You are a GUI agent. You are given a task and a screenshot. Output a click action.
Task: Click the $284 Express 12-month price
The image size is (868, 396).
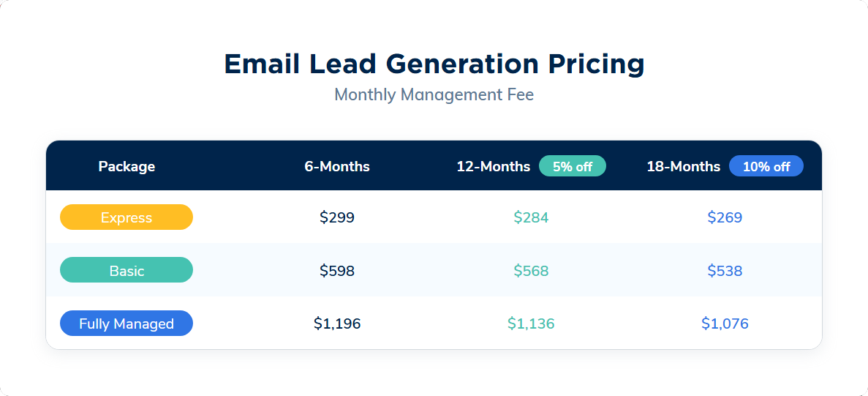(x=531, y=217)
